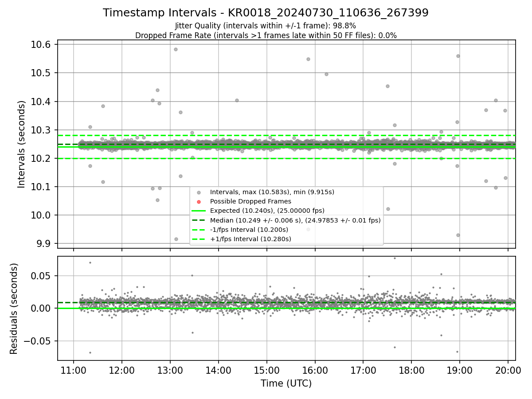This screenshot has height=399, width=532.
Task: Click the red 'Possible Dropped Frames' legend marker
Action: [199, 202]
